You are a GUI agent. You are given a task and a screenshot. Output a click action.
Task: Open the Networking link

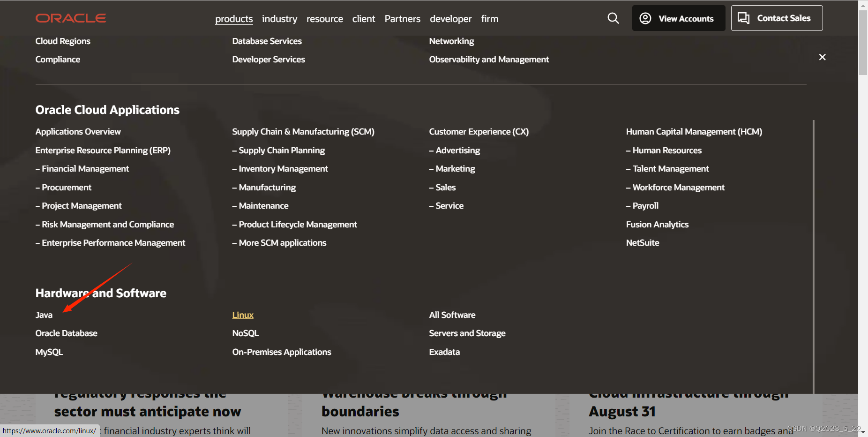[x=451, y=41]
